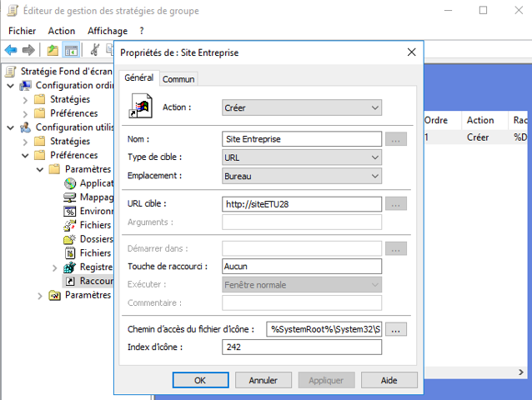Select the Environnement item in the tree
This screenshot has width=532, height=400.
tap(95, 211)
